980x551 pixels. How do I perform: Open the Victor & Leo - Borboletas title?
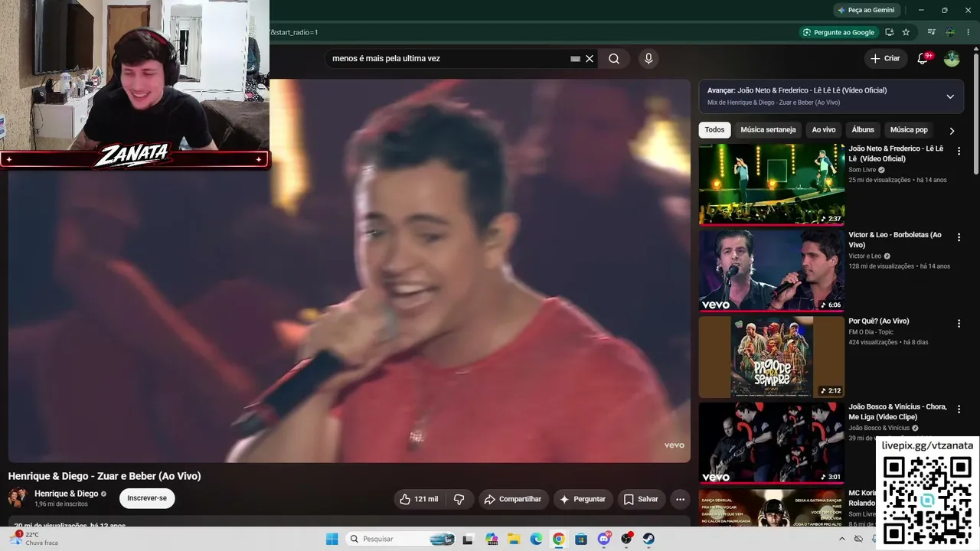895,240
